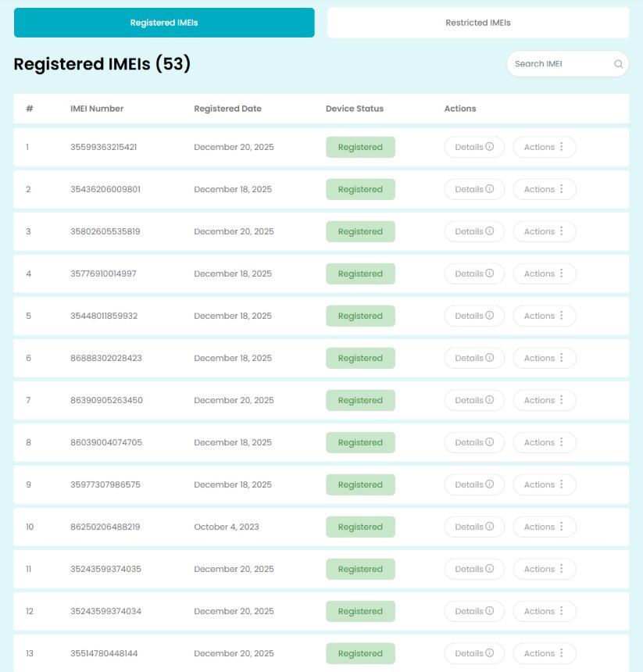
Task: Open Details for IMEI 35776910014997
Action: point(474,273)
